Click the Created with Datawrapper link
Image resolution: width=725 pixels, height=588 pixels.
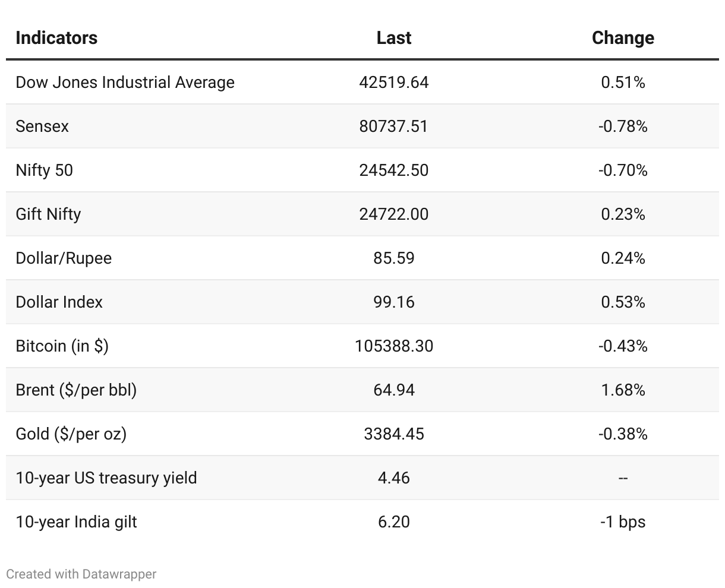point(81,574)
